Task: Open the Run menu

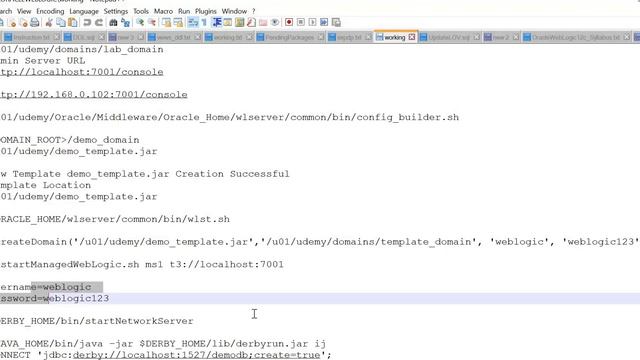Action: [184, 11]
